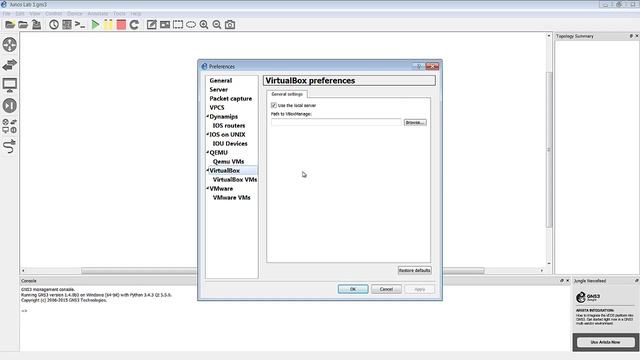Save the project as a new file
The width and height of the screenshot is (640, 360).
coord(36,24)
